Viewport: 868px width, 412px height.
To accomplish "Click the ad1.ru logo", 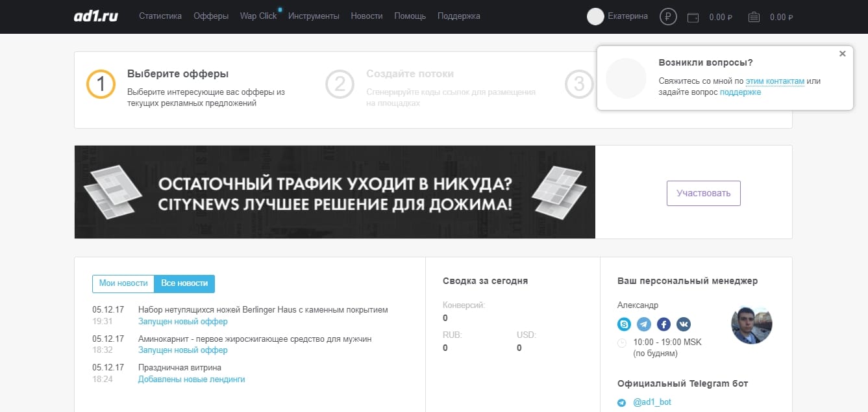I will pyautogui.click(x=96, y=16).
